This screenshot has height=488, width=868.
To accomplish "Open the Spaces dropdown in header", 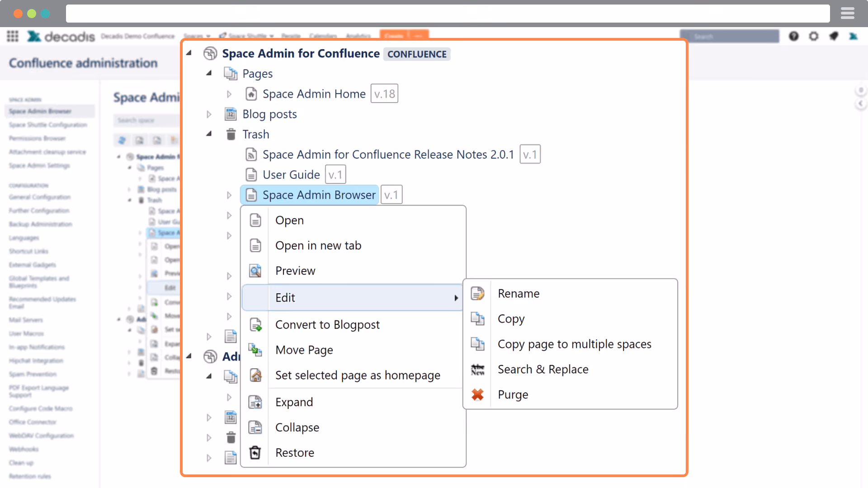I will coord(197,36).
